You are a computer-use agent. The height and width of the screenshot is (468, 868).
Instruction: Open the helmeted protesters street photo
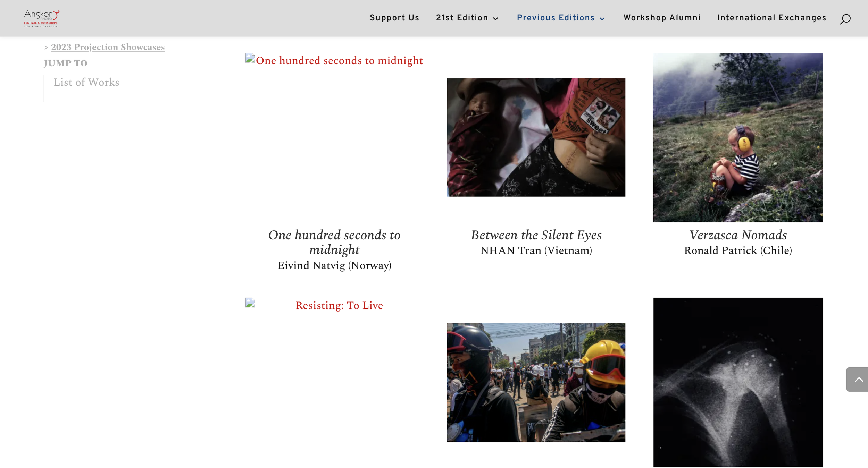(x=536, y=382)
